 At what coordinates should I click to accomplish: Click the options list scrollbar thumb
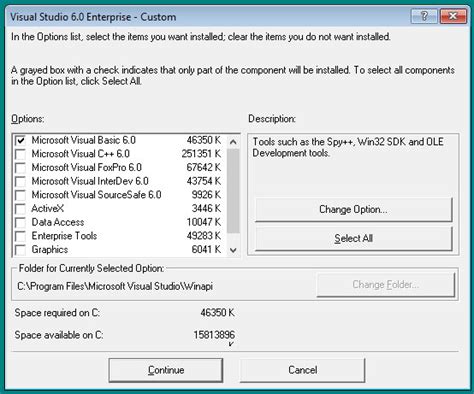click(x=233, y=191)
